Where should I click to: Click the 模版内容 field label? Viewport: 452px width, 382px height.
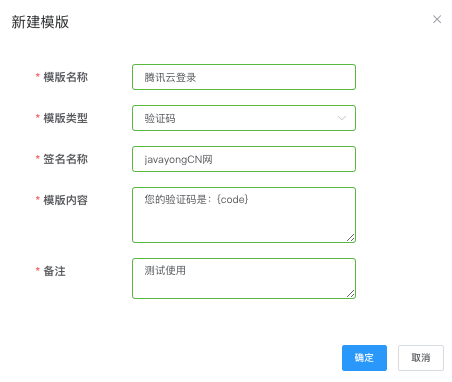pyautogui.click(x=65, y=200)
